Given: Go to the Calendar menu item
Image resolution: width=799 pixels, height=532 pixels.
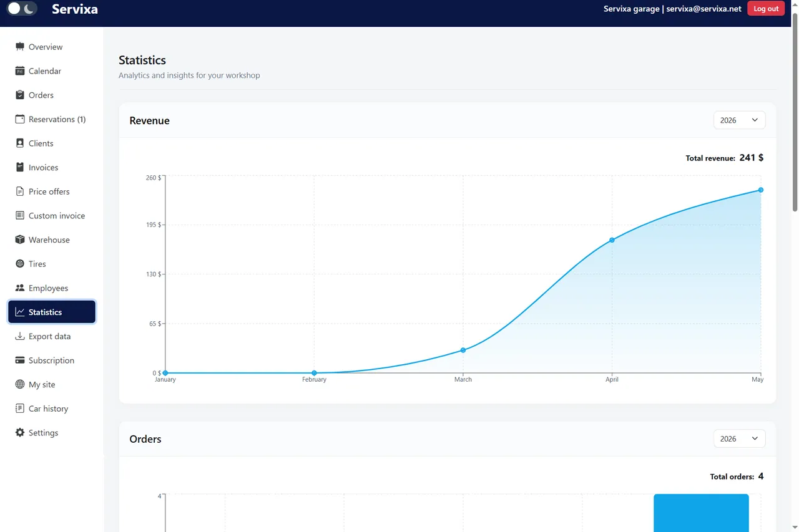Looking at the screenshot, I should [x=52, y=71].
